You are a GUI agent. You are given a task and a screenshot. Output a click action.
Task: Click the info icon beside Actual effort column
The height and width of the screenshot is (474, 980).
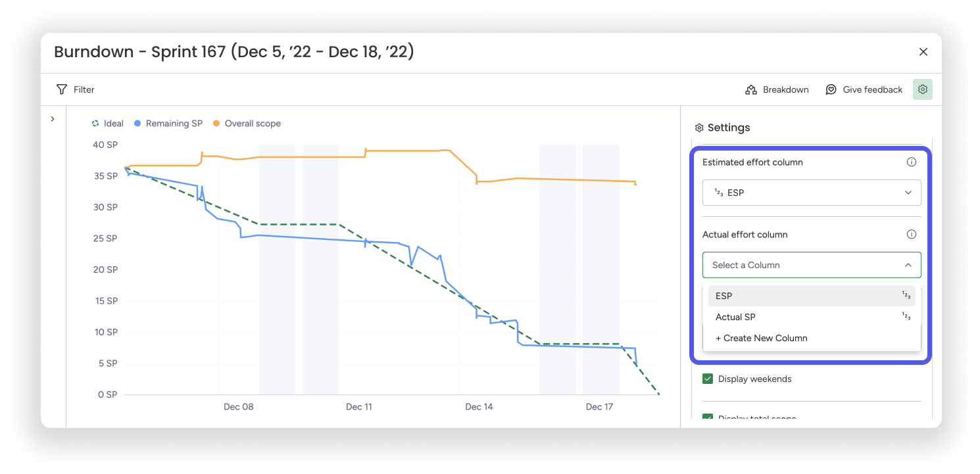coord(912,234)
